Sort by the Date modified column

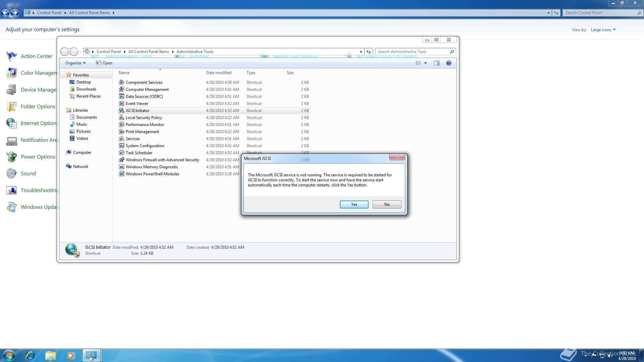[x=224, y=73]
